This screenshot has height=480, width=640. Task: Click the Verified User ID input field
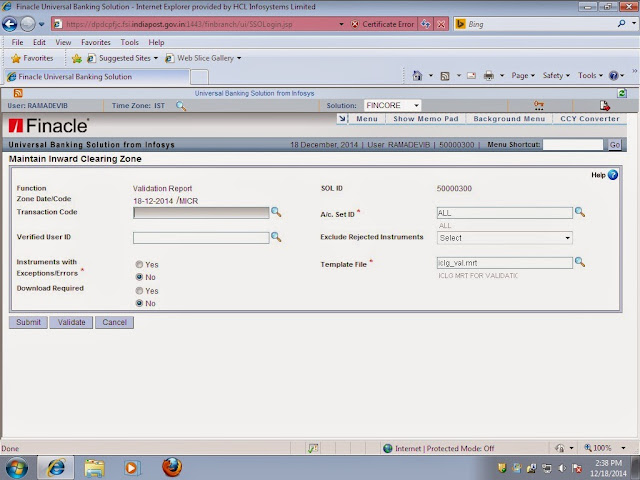[201, 238]
